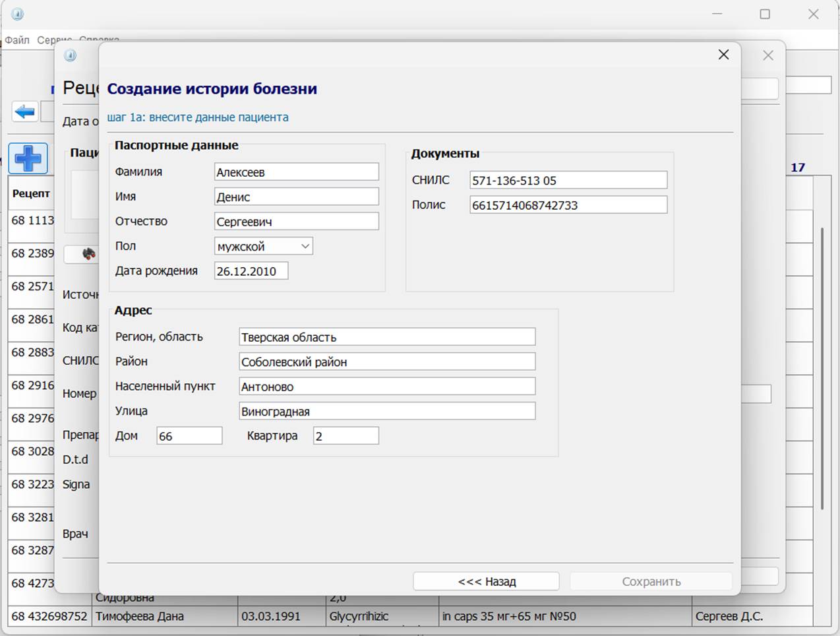This screenshot has height=636, width=840.
Task: Select the Населенный пункт field
Action: coord(386,387)
